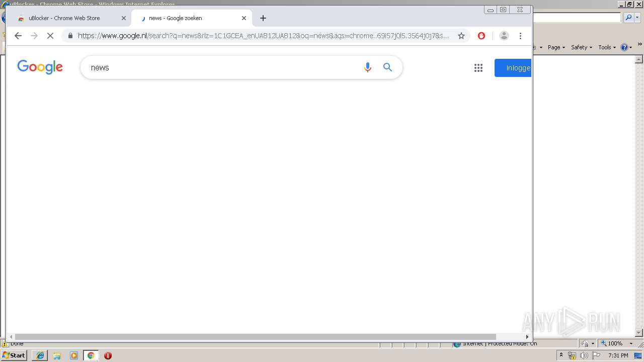Click the IE vertical scrollbar up arrow

click(x=639, y=59)
